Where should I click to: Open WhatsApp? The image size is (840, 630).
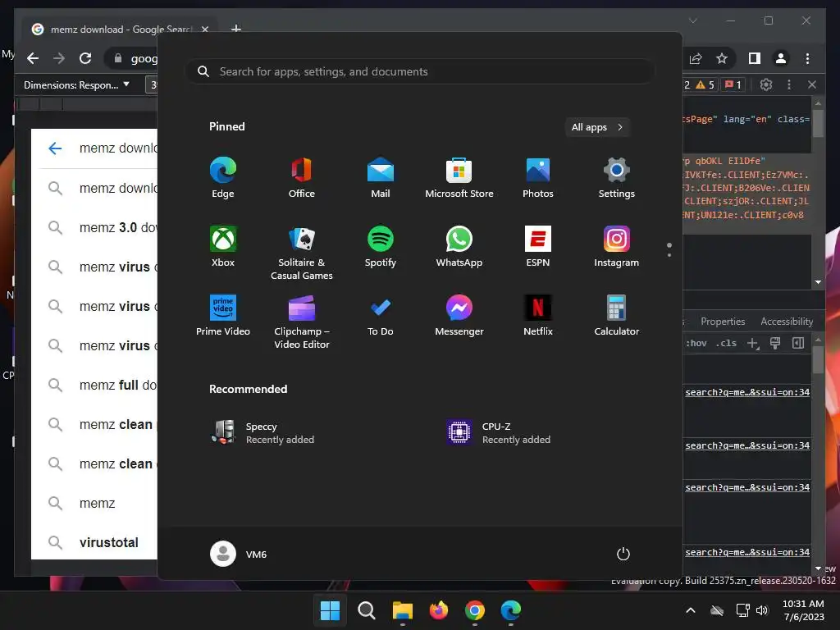[x=459, y=247]
